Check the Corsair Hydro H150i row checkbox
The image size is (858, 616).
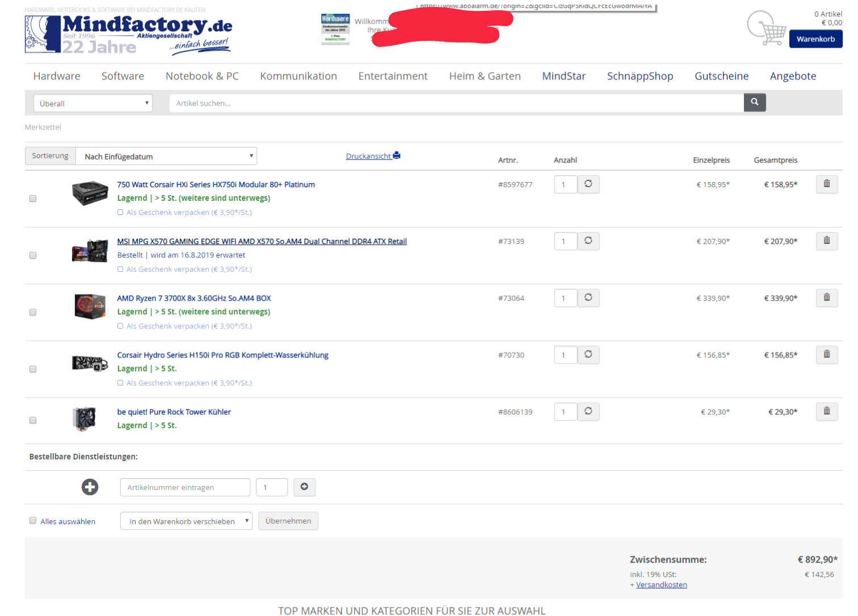(33, 369)
